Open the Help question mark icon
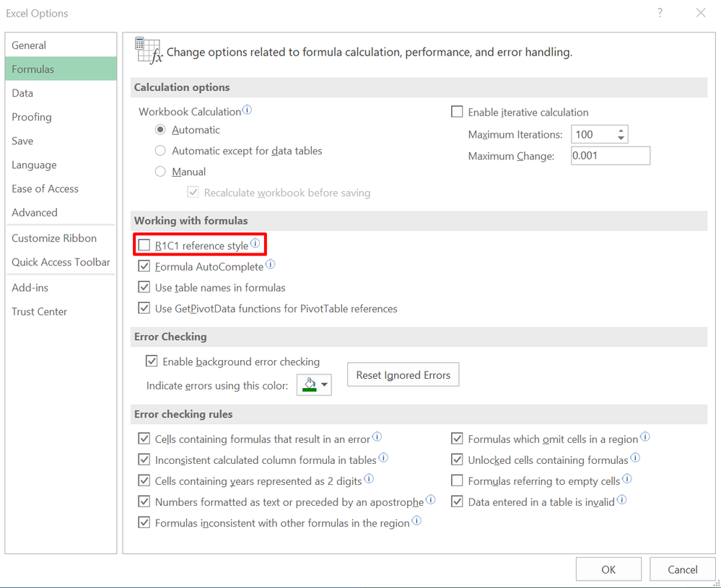Screen dimensions: 721x588 tap(660, 13)
